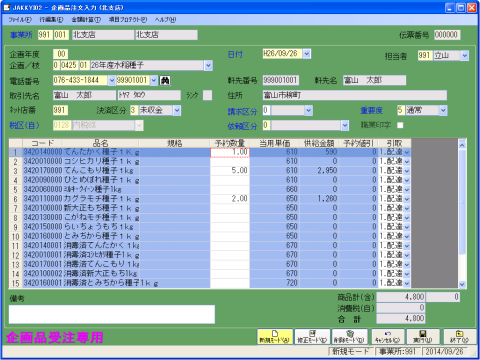Click status bar date 2014/09/26
This screenshot has width=480, height=360.
(445, 351)
